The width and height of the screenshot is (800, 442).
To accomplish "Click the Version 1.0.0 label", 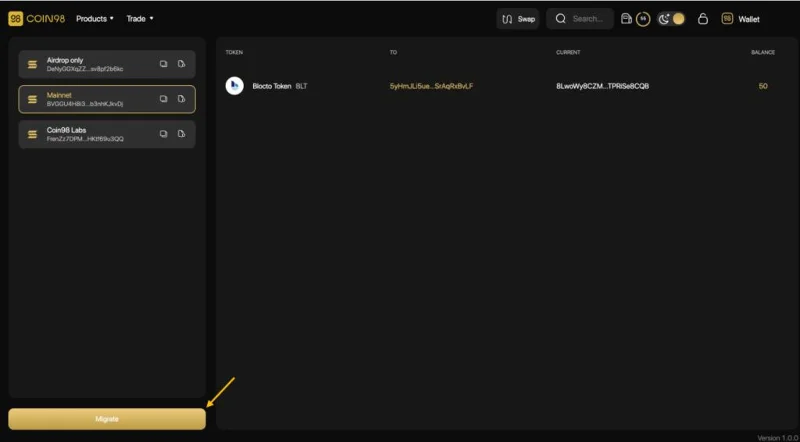I will 778,438.
